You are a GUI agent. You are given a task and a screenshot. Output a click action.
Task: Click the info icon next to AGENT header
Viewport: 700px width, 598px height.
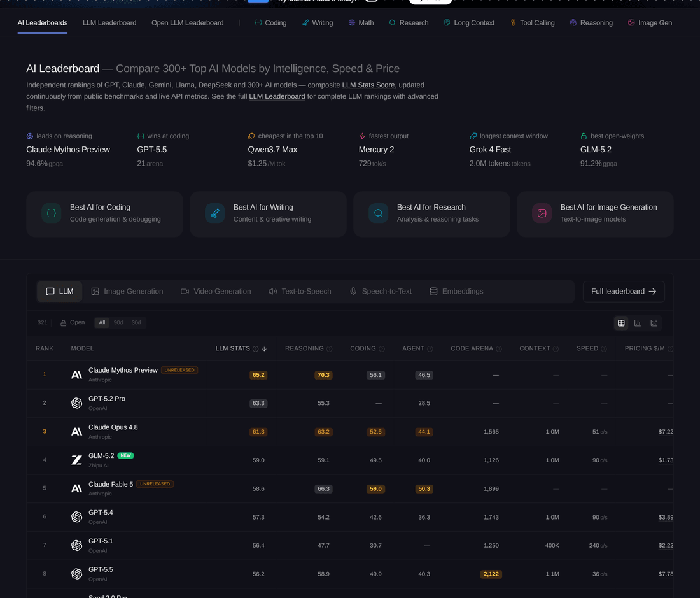pyautogui.click(x=430, y=349)
